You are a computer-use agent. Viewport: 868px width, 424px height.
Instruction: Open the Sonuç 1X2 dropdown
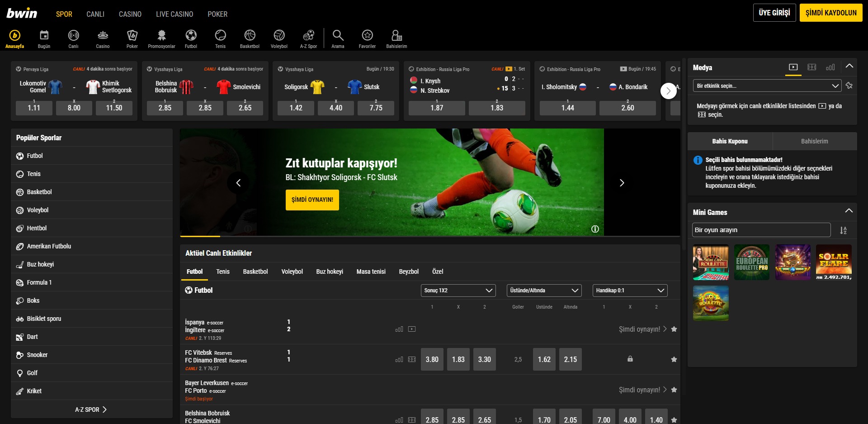tap(458, 291)
